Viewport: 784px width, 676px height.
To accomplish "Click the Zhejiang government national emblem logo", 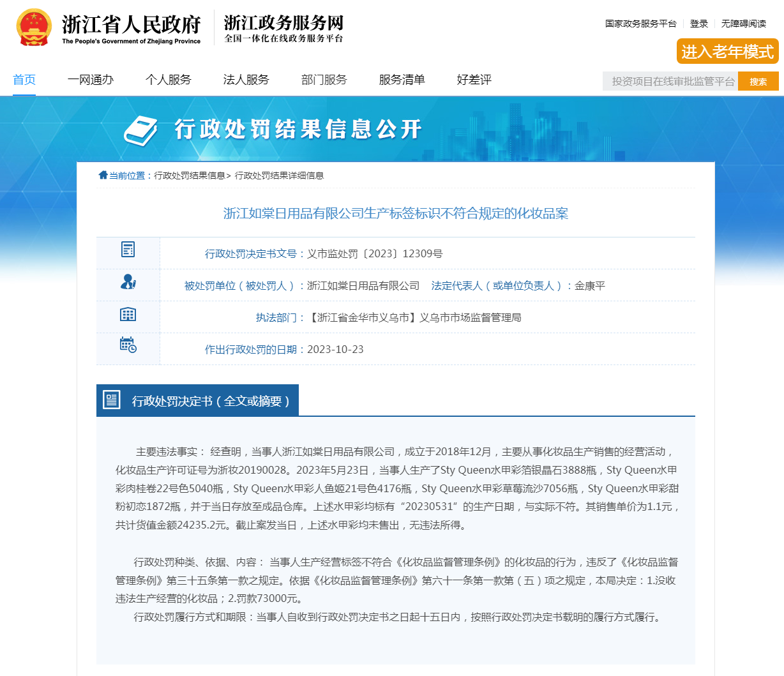I will point(34,28).
